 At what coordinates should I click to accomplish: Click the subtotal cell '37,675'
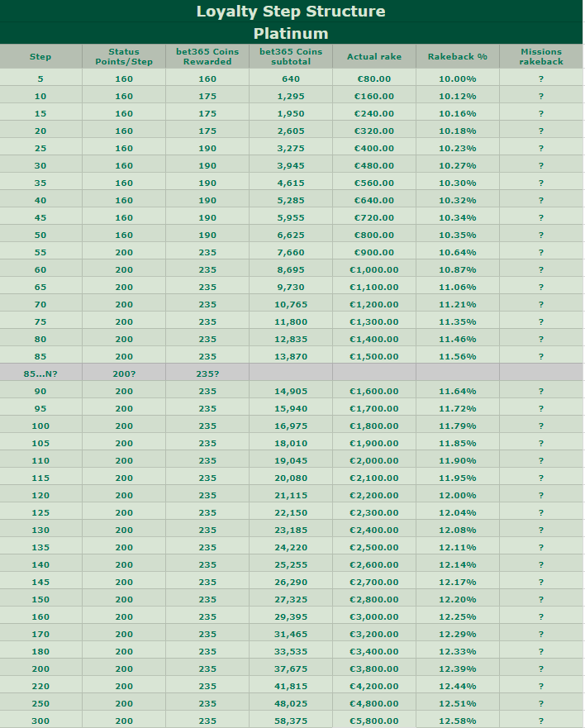point(291,669)
